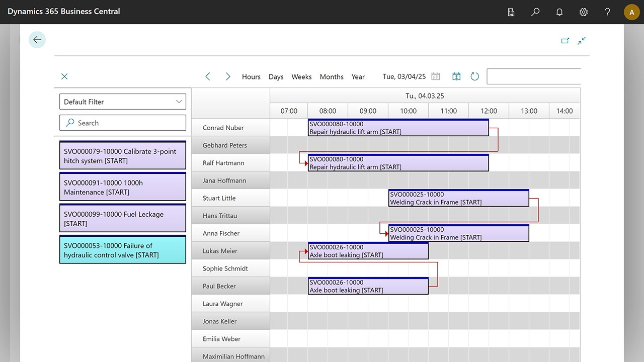
Task: Click the go to today calendar icon
Action: pos(456,76)
